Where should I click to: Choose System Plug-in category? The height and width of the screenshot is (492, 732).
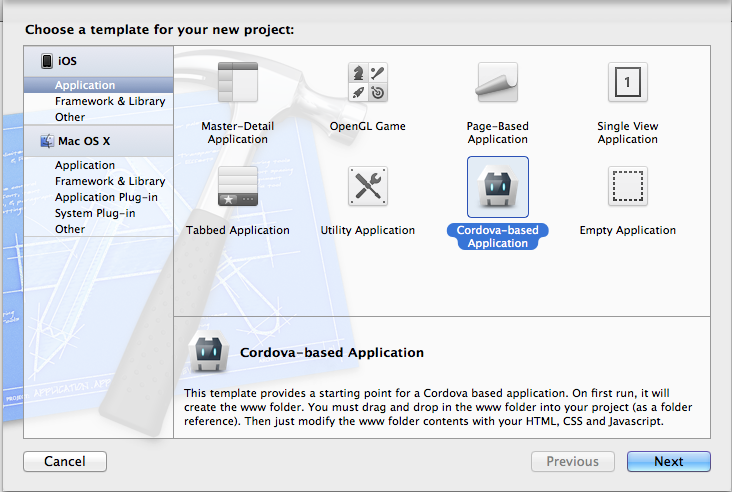[99, 213]
